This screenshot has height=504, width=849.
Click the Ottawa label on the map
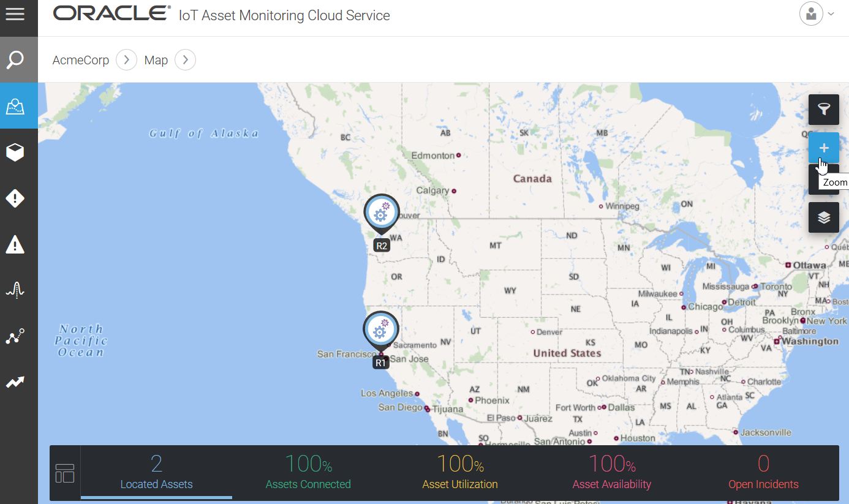tap(810, 265)
